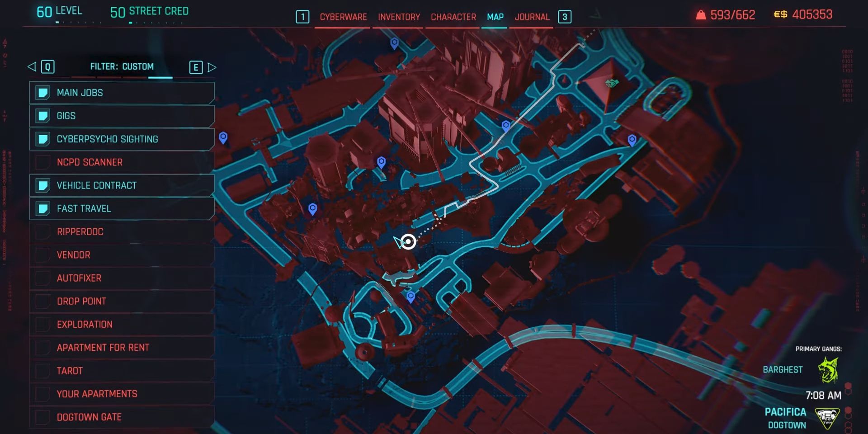The image size is (868, 434).
Task: Click the Q key filter button
Action: (x=48, y=67)
